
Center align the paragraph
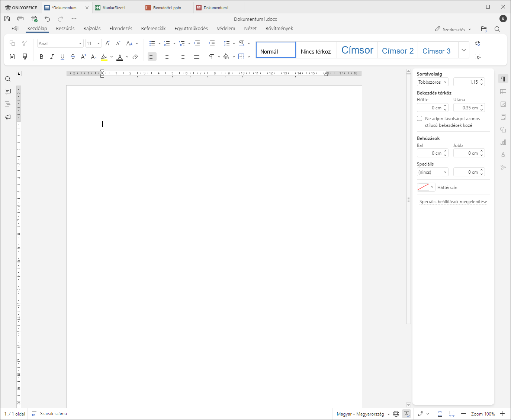click(167, 57)
